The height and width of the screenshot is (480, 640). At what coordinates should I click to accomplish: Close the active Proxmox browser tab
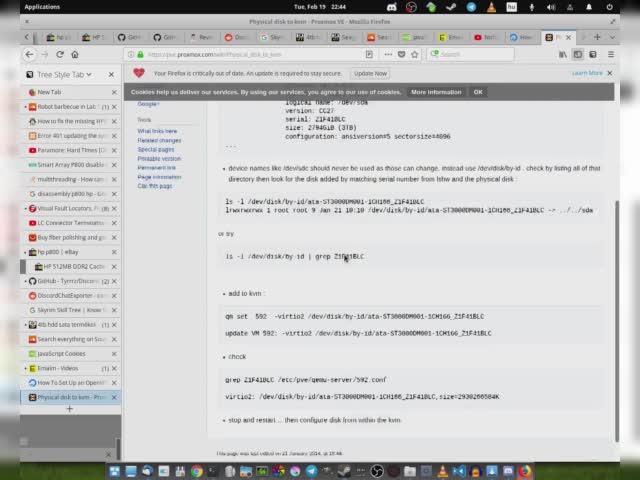click(568, 37)
